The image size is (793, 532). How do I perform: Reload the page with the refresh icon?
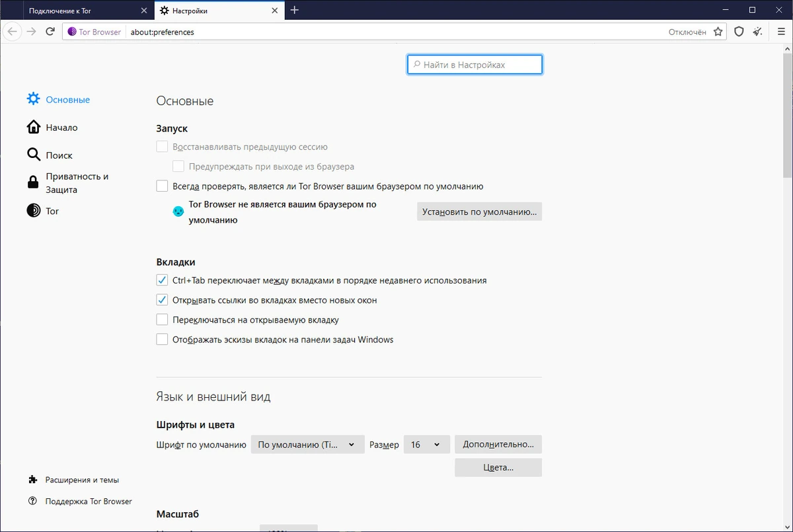click(x=50, y=32)
